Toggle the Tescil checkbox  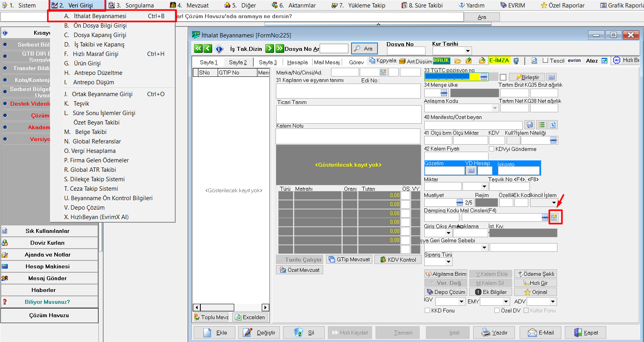(545, 61)
